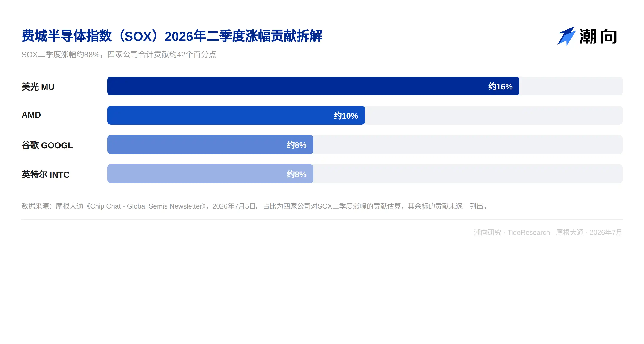The height and width of the screenshot is (344, 644).
Task: Click the grey track right of MU bar
Action: [571, 86]
